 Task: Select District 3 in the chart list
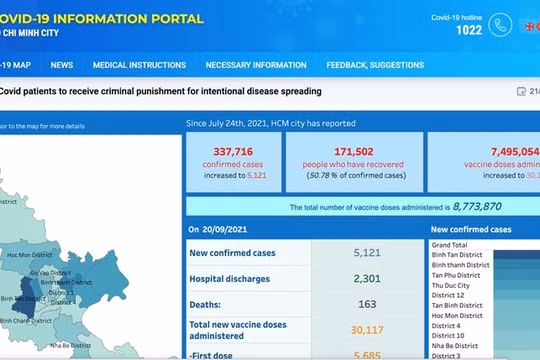point(446,356)
